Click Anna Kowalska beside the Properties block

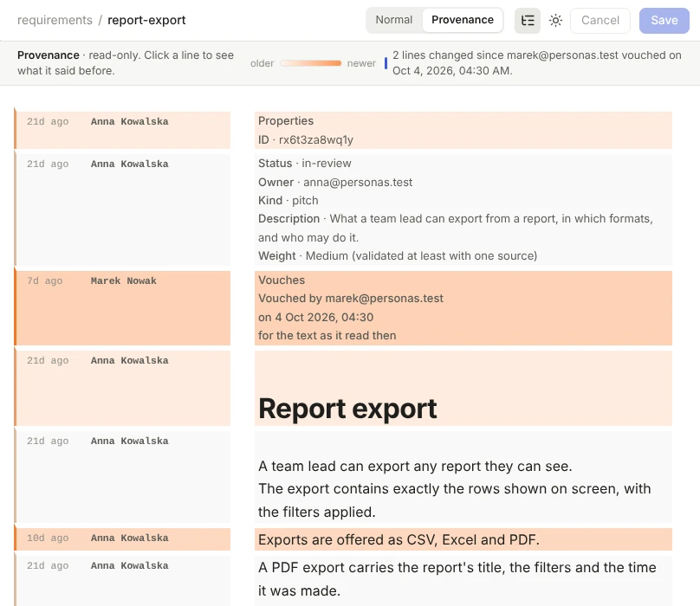(x=129, y=121)
